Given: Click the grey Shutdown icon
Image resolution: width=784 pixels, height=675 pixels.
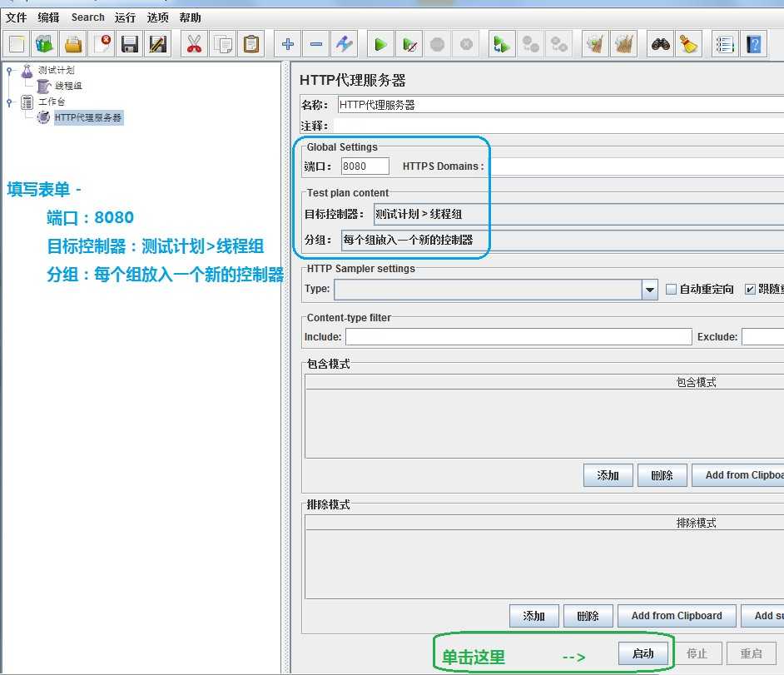Looking at the screenshot, I should pos(466,44).
